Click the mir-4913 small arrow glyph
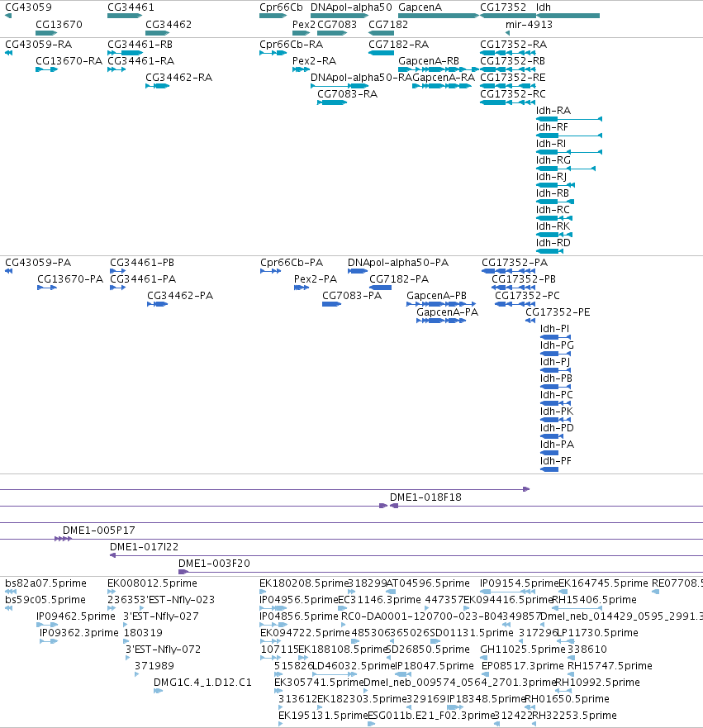The width and height of the screenshot is (703, 728). tap(508, 33)
